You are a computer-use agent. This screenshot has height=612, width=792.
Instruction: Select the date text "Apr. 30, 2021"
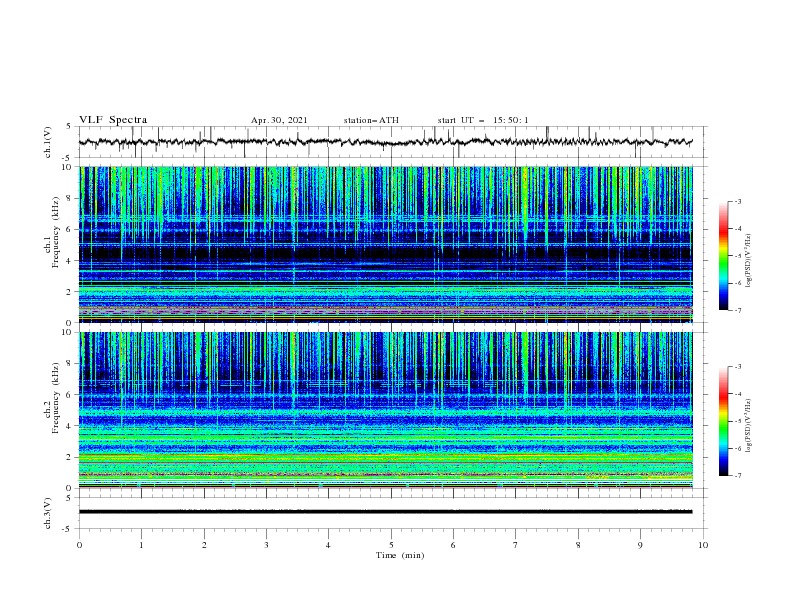tap(279, 120)
